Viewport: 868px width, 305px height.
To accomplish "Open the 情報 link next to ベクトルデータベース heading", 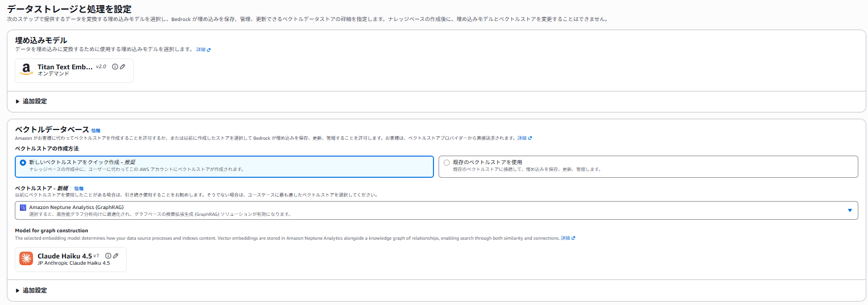I will (x=96, y=131).
